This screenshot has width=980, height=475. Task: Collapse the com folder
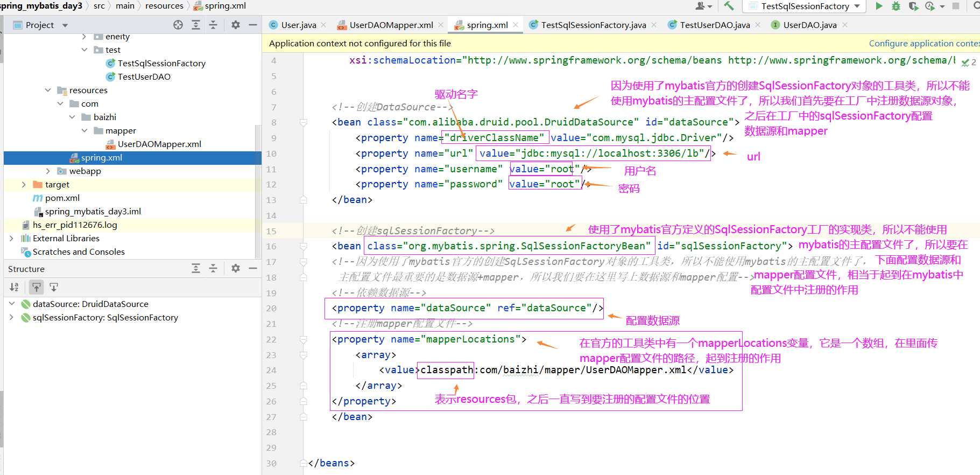coord(60,103)
